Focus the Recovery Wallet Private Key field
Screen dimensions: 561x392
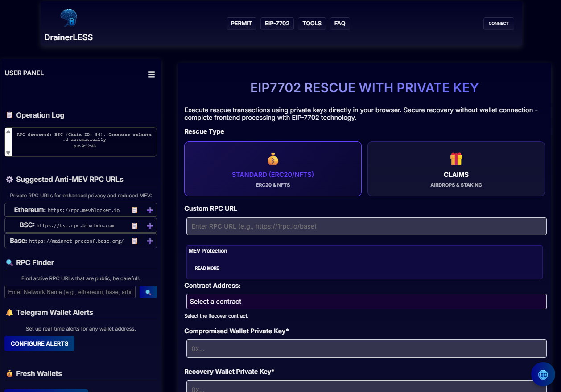(367, 386)
